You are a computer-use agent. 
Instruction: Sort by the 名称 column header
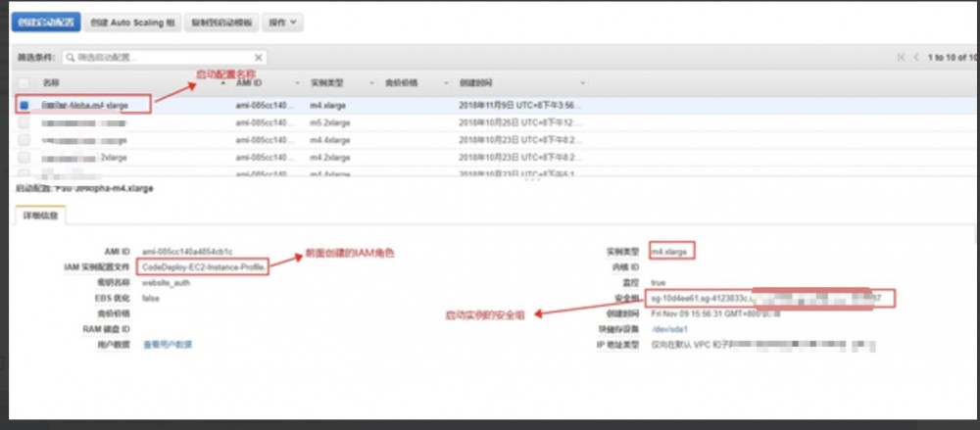click(51, 83)
